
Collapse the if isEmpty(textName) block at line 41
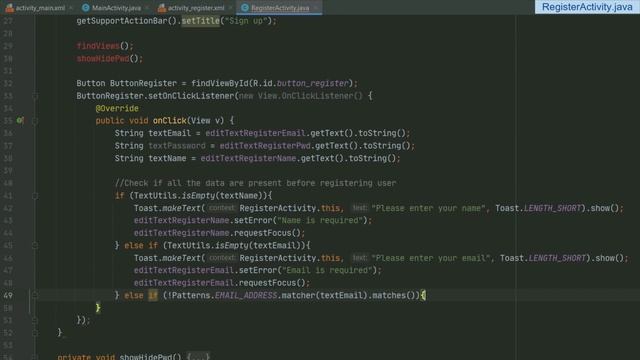[35, 196]
